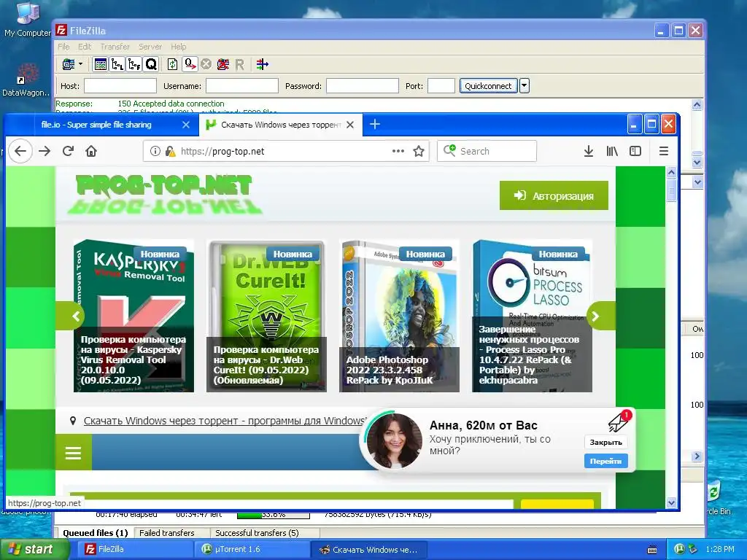Image resolution: width=747 pixels, height=560 pixels.
Task: Toggle remote directory tree icon
Action: [x=134, y=64]
